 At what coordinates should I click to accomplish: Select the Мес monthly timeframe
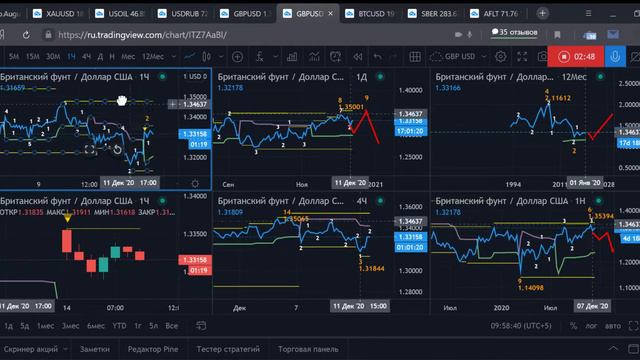(x=128, y=56)
